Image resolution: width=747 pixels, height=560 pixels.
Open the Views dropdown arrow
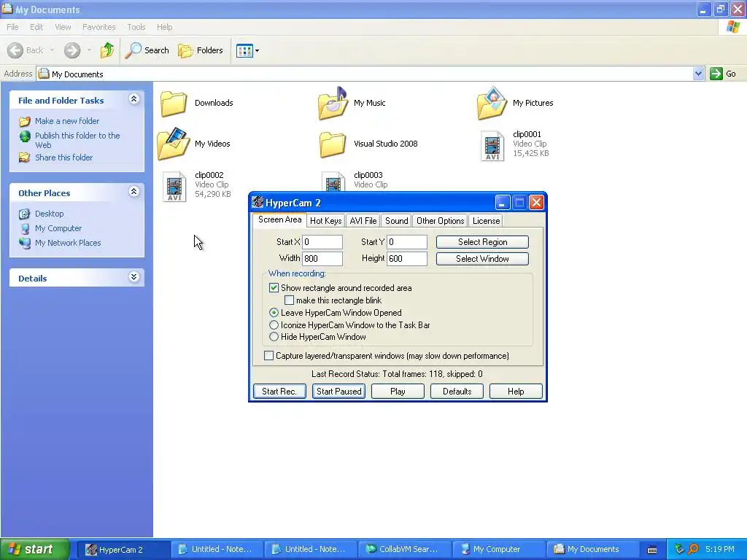(x=258, y=50)
